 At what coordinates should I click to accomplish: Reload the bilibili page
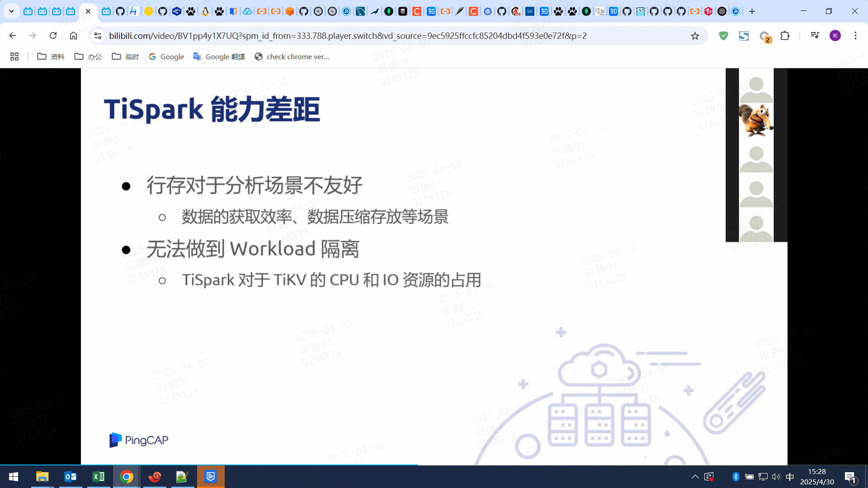tap(53, 36)
